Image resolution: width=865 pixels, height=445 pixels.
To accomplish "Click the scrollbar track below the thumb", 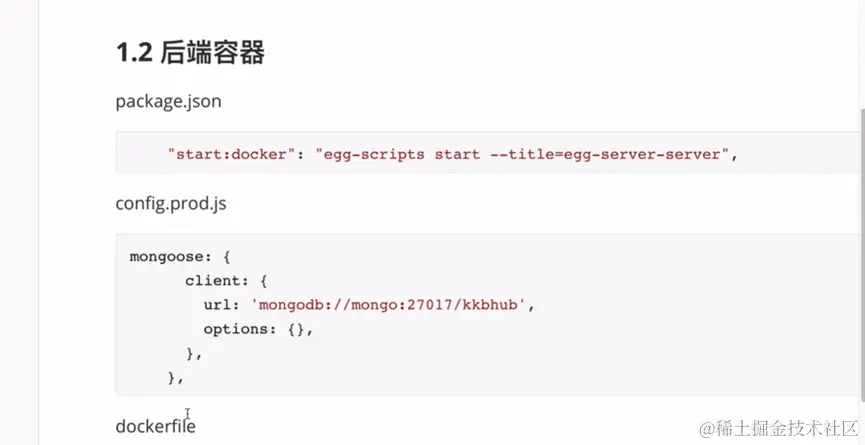I will tap(862, 422).
